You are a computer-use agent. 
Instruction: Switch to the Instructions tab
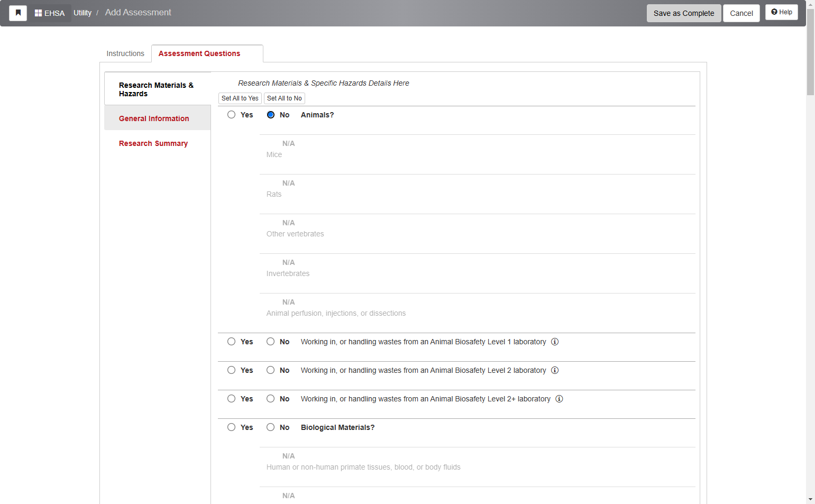click(x=125, y=53)
